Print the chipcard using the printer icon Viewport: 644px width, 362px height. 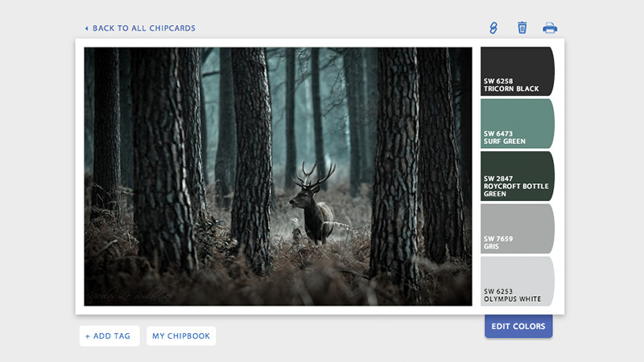pyautogui.click(x=550, y=27)
